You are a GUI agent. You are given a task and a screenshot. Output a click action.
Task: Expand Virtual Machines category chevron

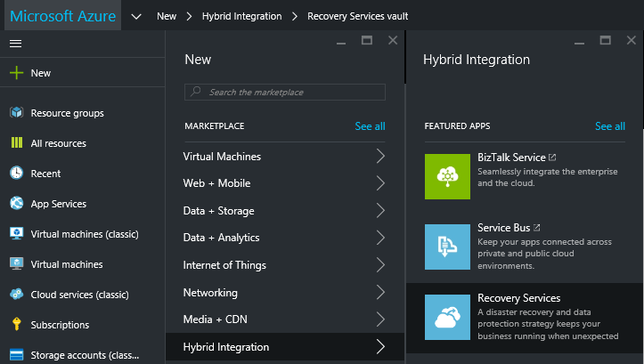(380, 156)
